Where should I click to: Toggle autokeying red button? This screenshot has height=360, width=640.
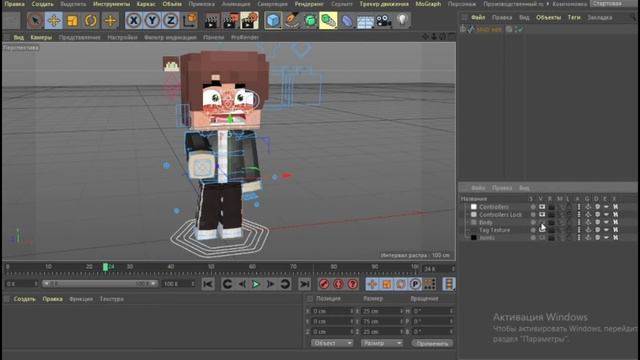[x=338, y=284]
